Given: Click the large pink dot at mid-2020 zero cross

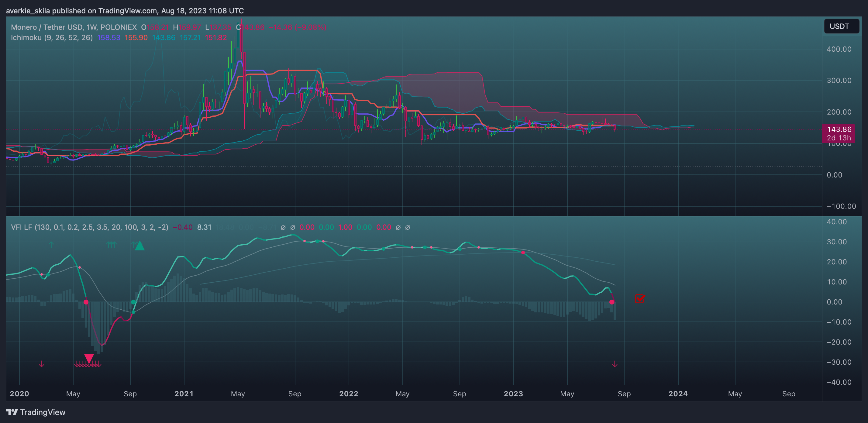Looking at the screenshot, I should 86,302.
